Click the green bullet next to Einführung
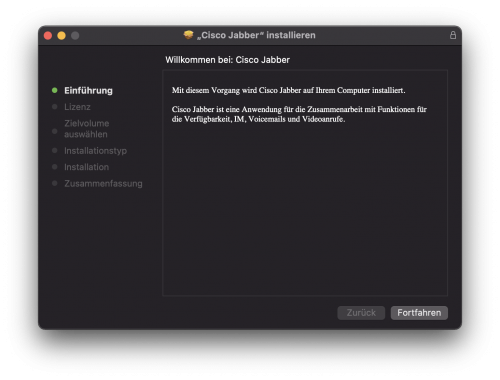500x380 pixels. pos(55,90)
